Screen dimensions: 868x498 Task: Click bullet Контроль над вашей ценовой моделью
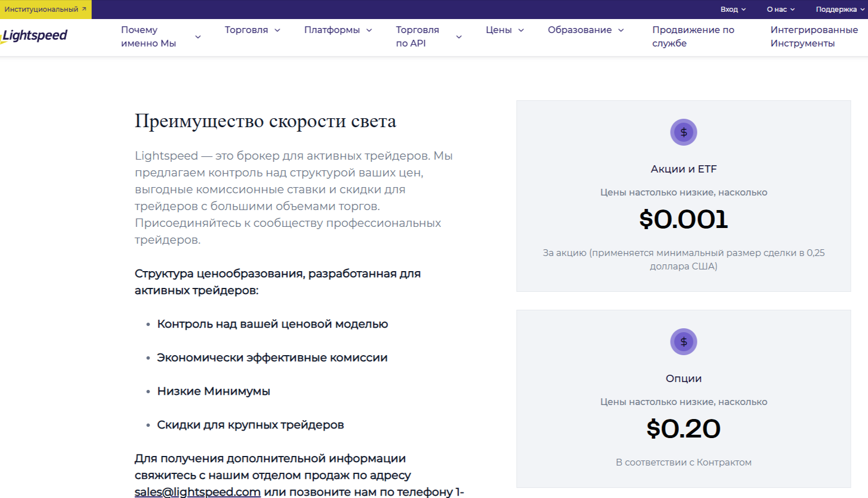click(273, 324)
